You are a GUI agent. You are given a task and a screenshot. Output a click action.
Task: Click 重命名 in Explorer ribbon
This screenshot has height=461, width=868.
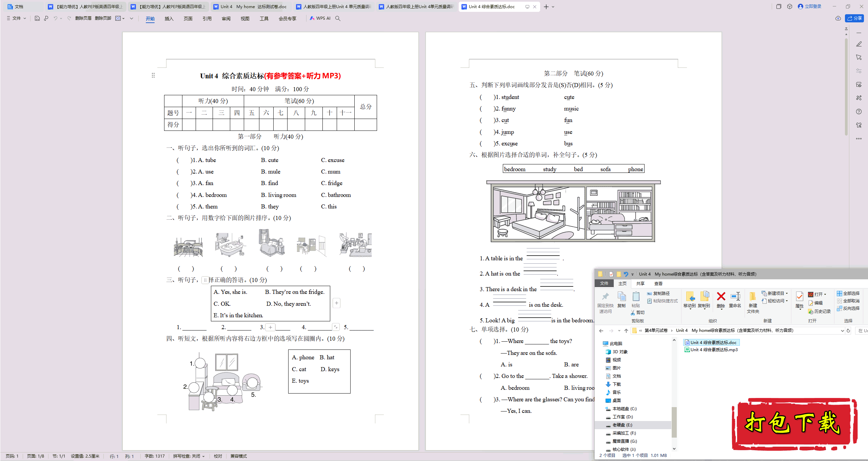(735, 300)
